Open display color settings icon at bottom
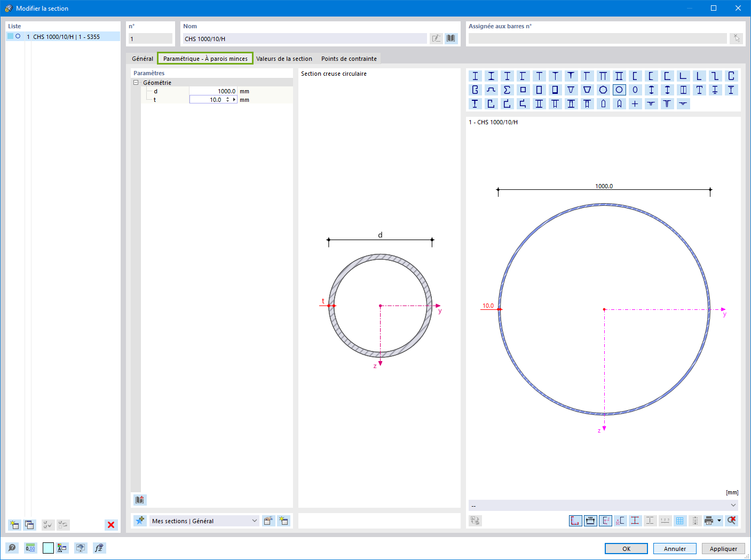751x560 pixels. (62, 548)
